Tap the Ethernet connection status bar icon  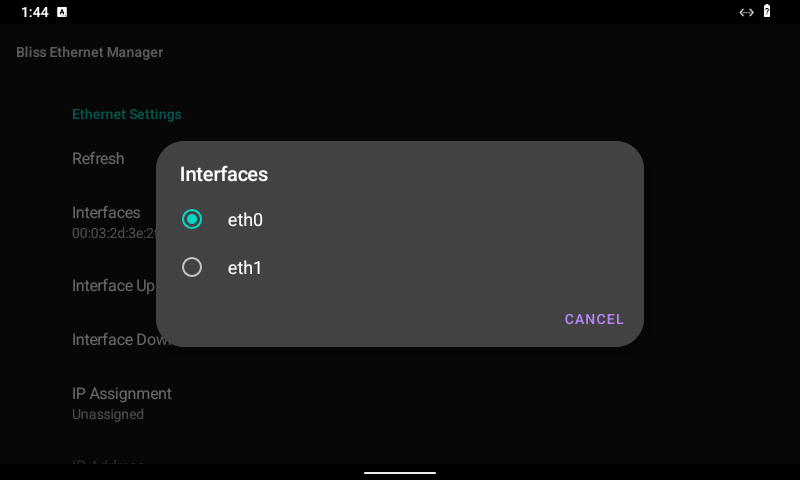point(746,12)
